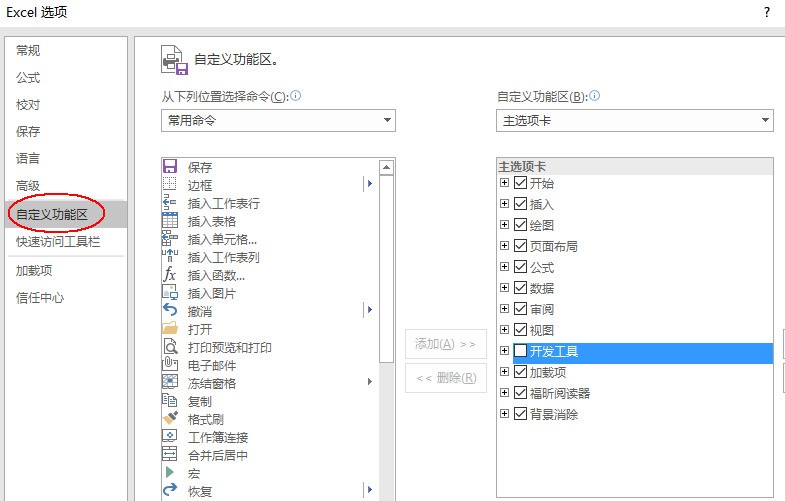The height and width of the screenshot is (501, 785).
Task: Expand the 背景消除 tree node
Action: click(x=504, y=414)
